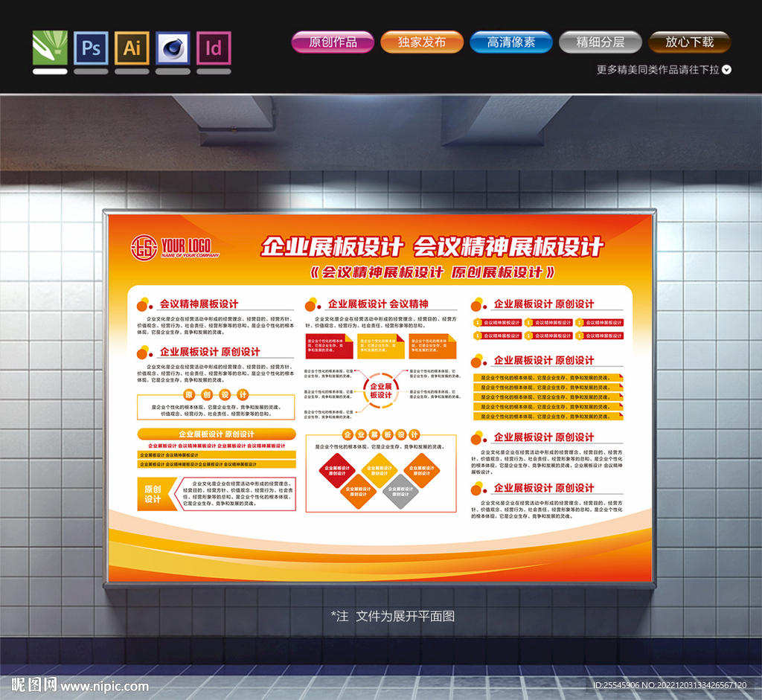Click the InDesign Id icon
762x700 pixels.
pos(214,48)
